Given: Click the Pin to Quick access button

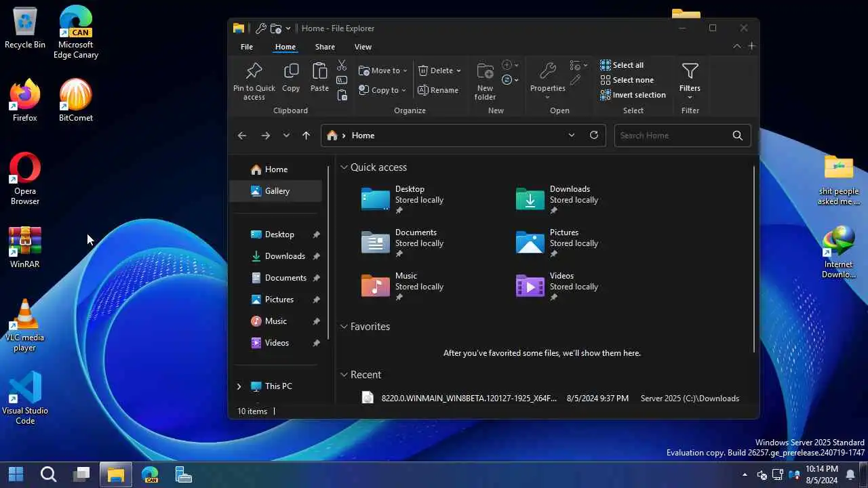Looking at the screenshot, I should coord(254,81).
